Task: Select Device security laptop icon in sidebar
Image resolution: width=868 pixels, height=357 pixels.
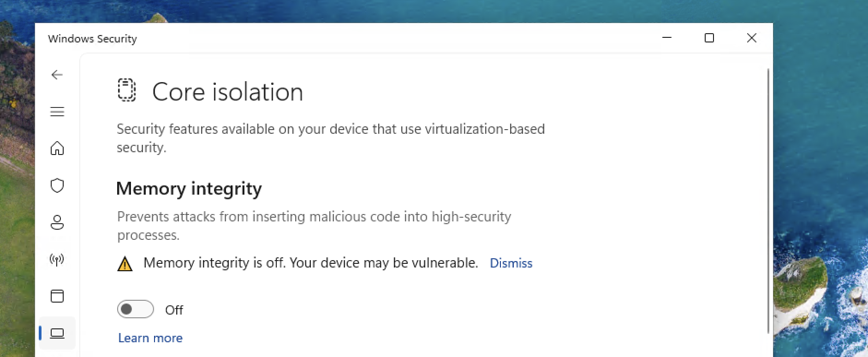Action: [57, 333]
